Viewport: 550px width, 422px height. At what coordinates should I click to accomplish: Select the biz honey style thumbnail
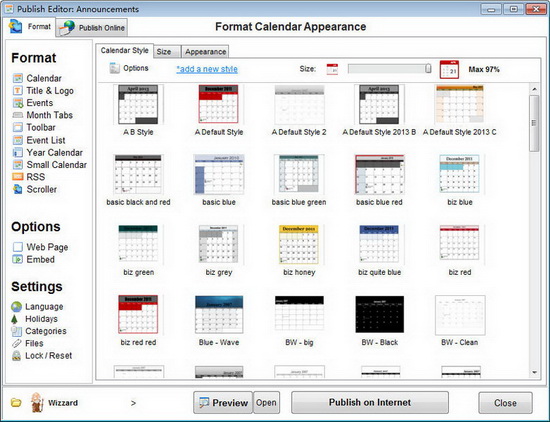tap(299, 244)
